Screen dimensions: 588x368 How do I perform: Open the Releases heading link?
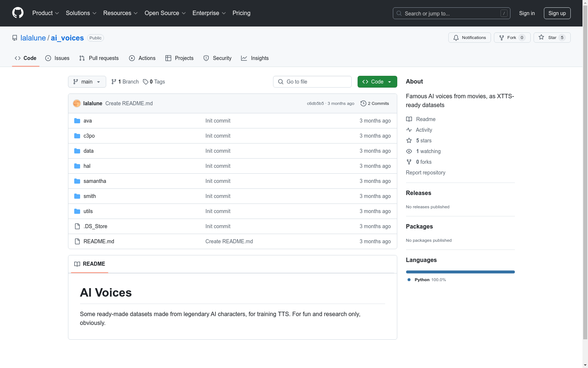point(419,193)
